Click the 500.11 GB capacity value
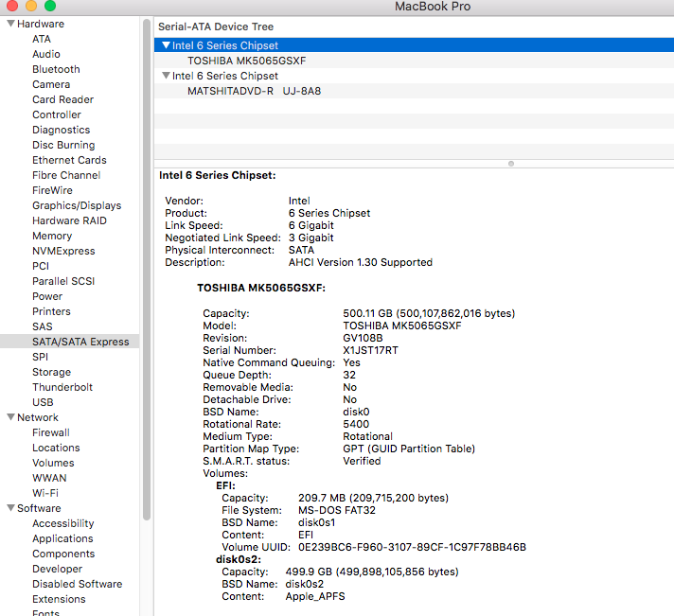Viewport: 674px width, 616px height. [x=429, y=313]
